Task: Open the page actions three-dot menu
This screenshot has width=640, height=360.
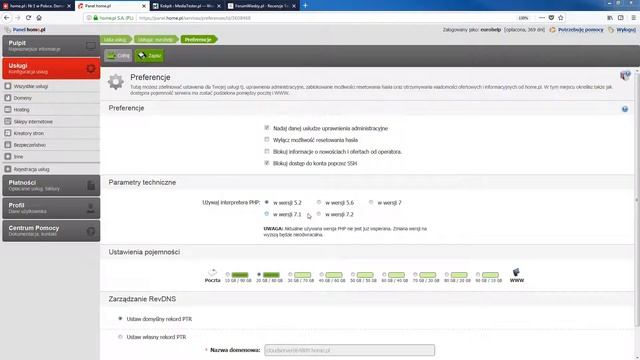Action: (x=542, y=18)
